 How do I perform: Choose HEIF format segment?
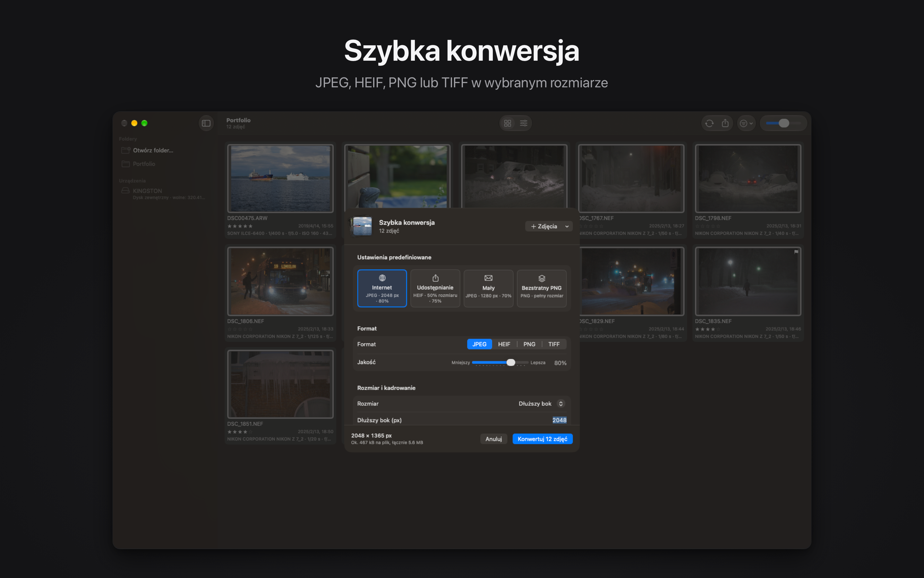(504, 344)
